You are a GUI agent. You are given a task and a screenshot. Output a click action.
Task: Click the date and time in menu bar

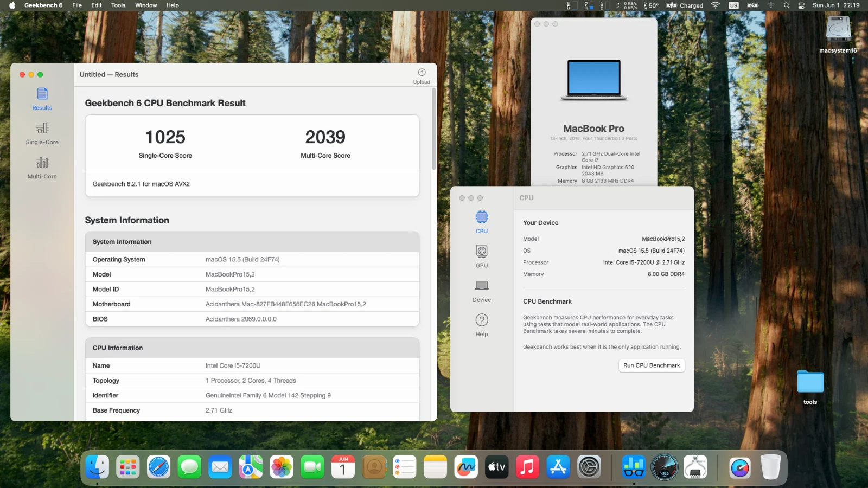click(x=836, y=5)
